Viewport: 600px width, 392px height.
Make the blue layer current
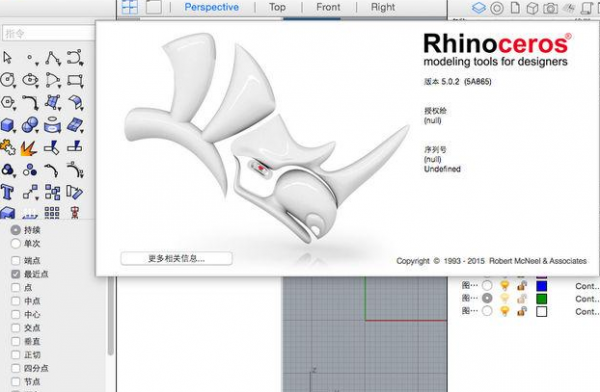pos(487,286)
